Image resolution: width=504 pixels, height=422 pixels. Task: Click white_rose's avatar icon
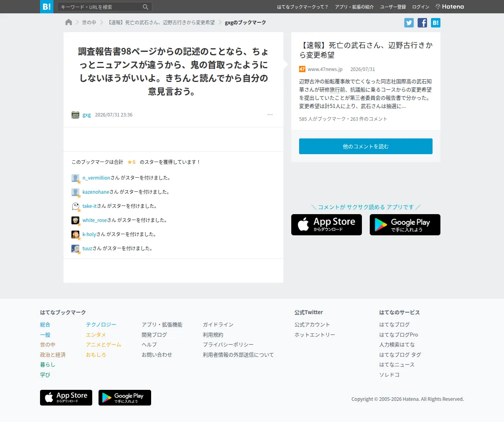pos(75,220)
